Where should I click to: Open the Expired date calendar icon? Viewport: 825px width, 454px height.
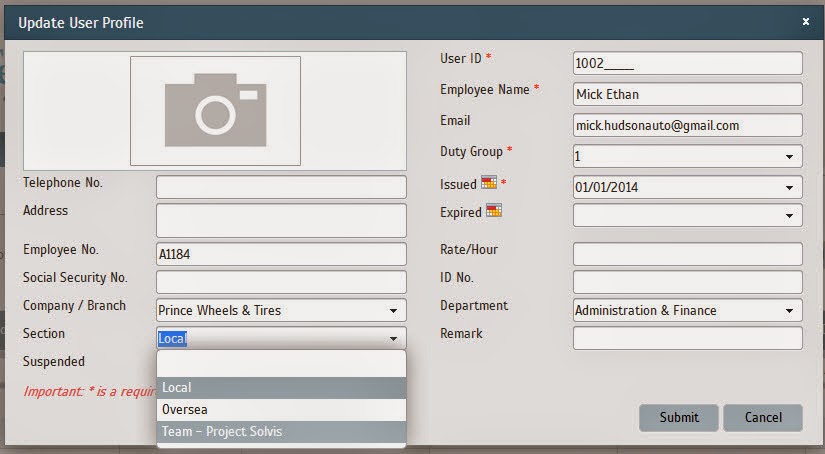coord(494,210)
